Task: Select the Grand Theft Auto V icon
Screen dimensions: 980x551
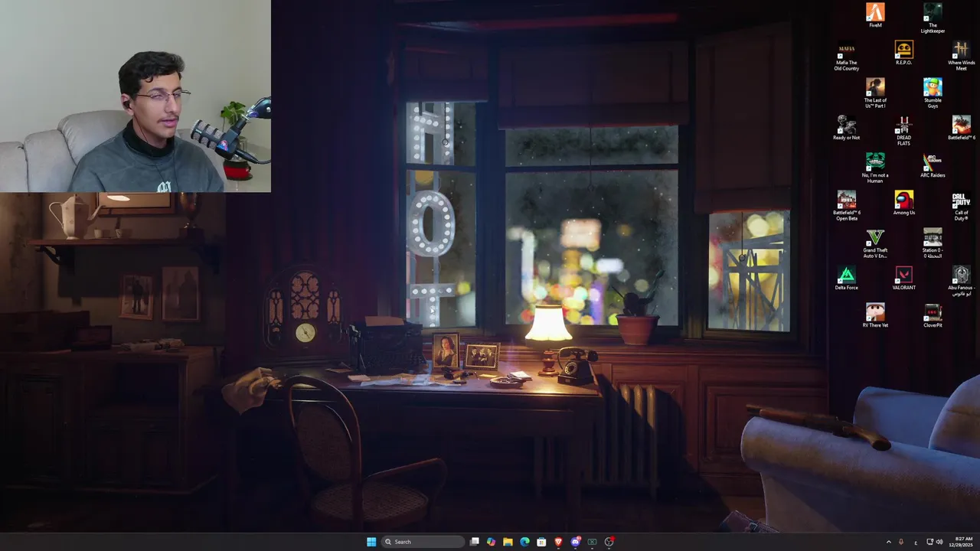Action: pyautogui.click(x=875, y=243)
